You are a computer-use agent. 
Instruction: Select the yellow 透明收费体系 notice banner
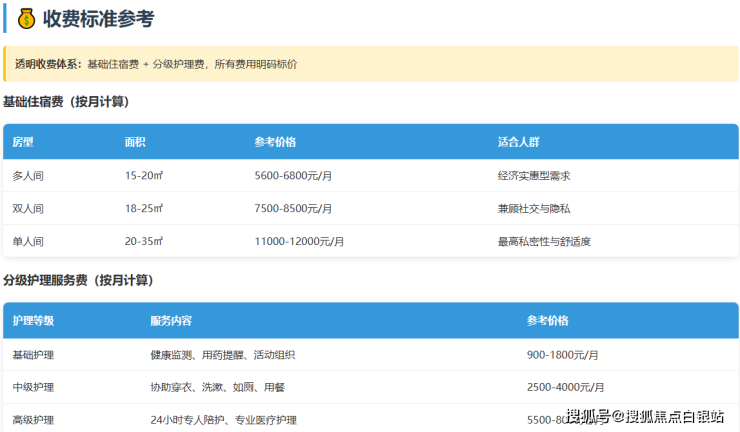370,64
